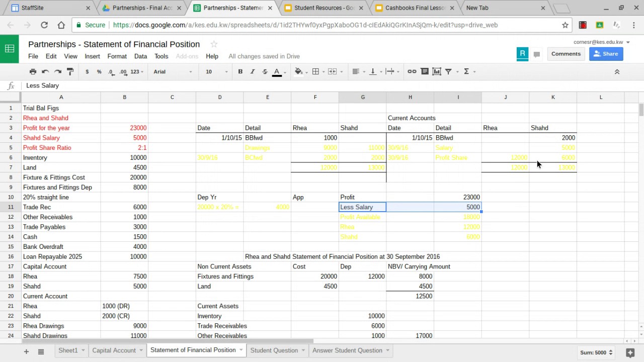Redo the last action

(x=58, y=72)
